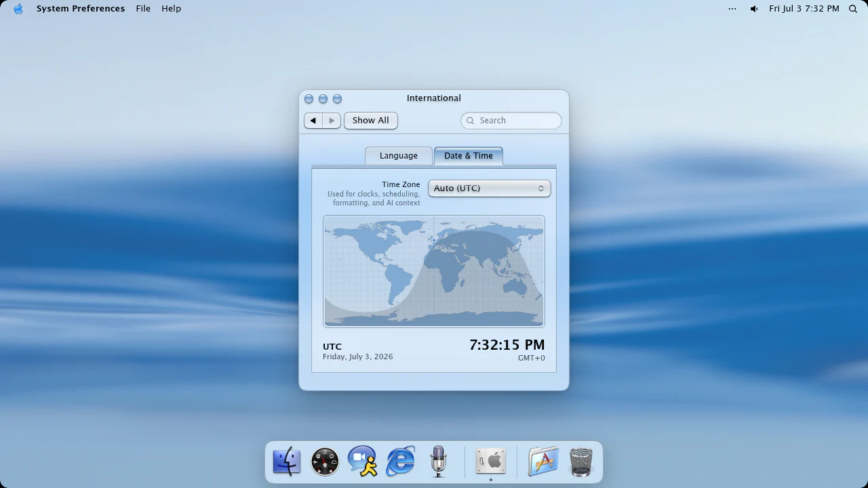
Task: Open the File menu
Action: click(x=143, y=9)
